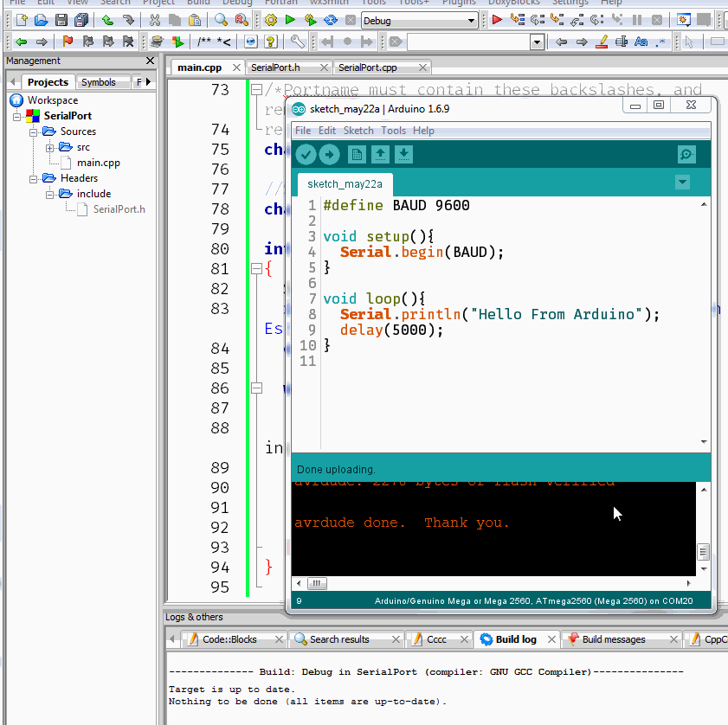Open the Arduino Serial Monitor

coord(686,154)
